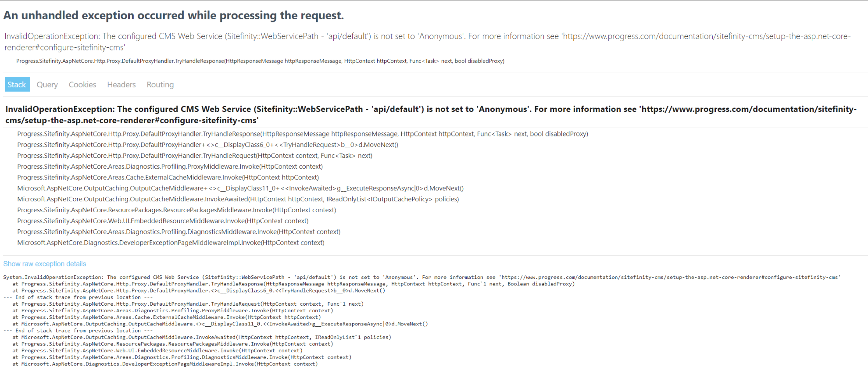Open the Headers tab
Image resolution: width=868 pixels, height=371 pixels.
click(121, 84)
